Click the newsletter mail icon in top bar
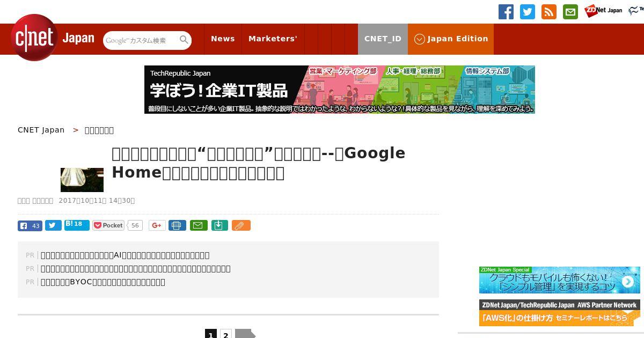Image resolution: width=644 pixels, height=338 pixels. coord(570,12)
